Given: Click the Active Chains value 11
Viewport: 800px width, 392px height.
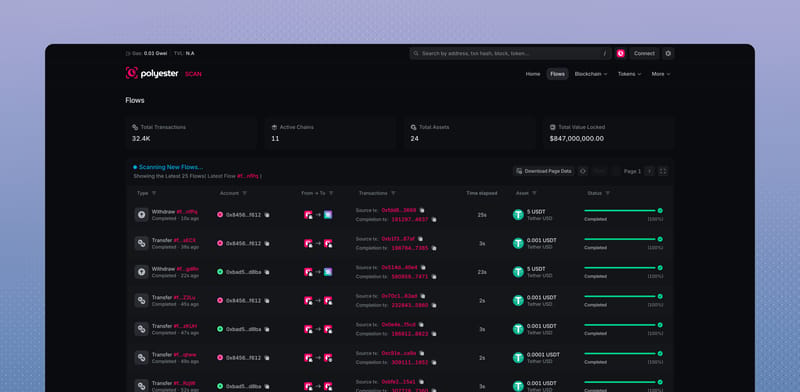Looking at the screenshot, I should (x=275, y=139).
